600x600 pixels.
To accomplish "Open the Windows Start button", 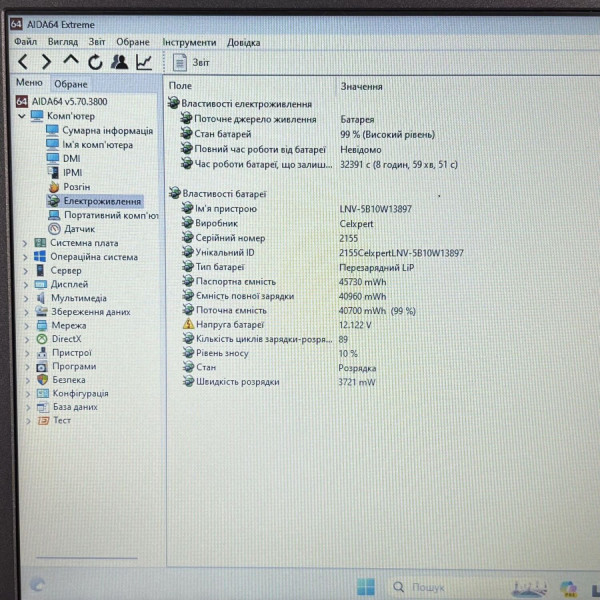I will coord(365,587).
